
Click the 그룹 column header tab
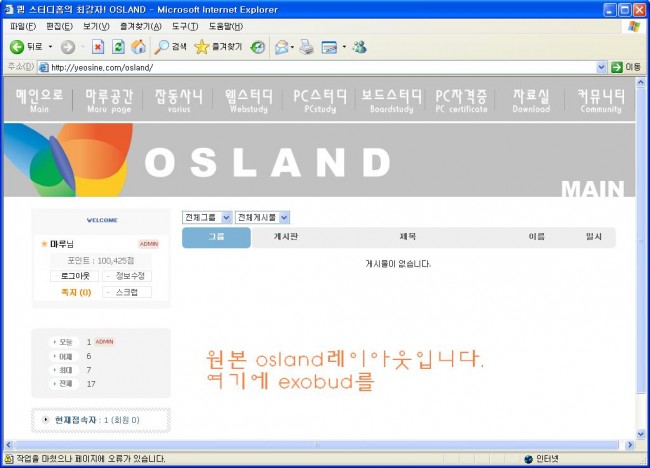(216, 238)
